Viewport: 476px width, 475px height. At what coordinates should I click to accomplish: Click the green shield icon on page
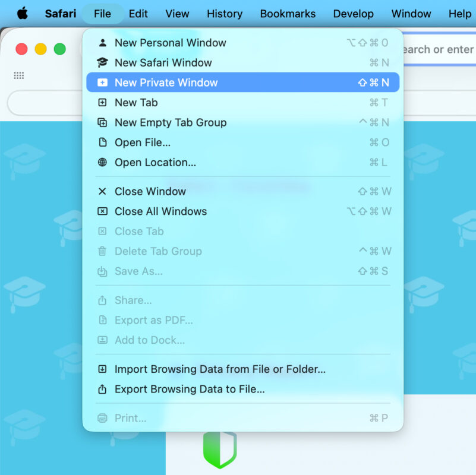pyautogui.click(x=220, y=449)
